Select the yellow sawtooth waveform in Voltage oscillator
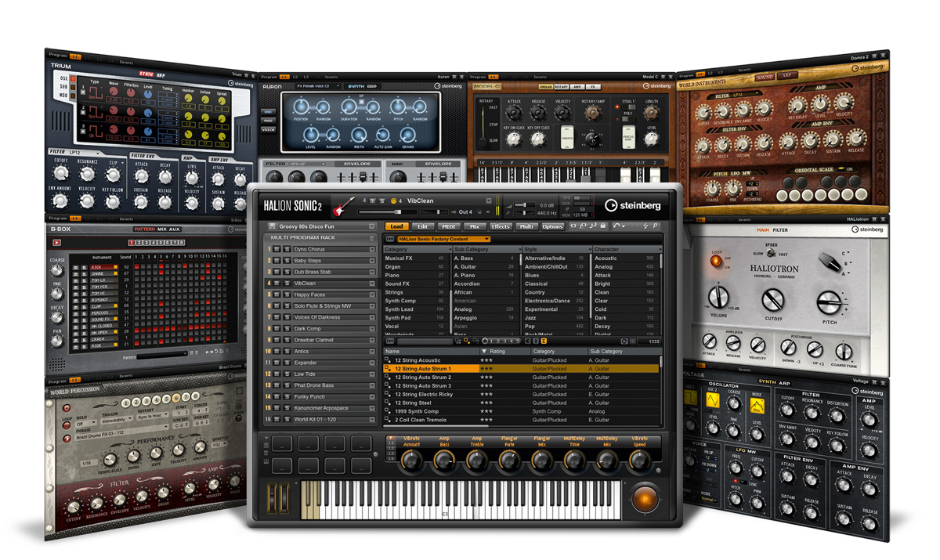 [x=711, y=400]
